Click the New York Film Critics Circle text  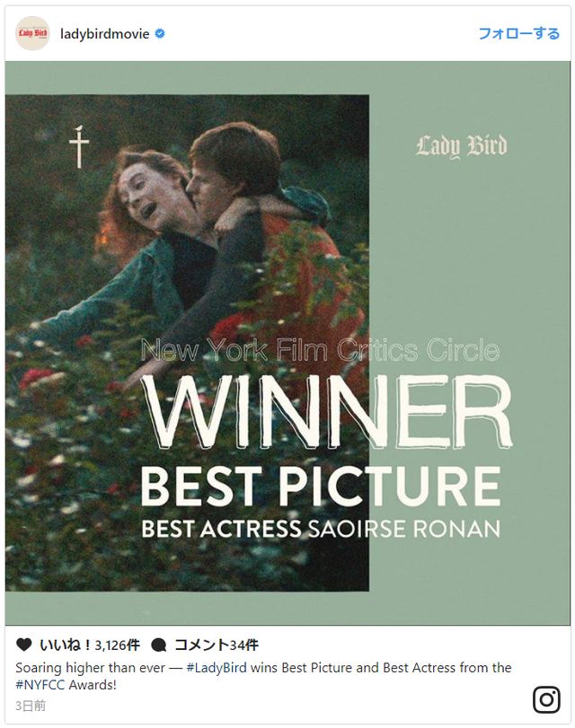coord(320,351)
